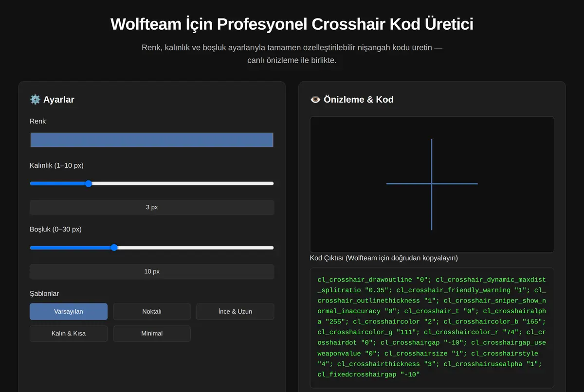Click the page title Wolfteam İçin Profesyonel Crosshair

pyautogui.click(x=292, y=24)
